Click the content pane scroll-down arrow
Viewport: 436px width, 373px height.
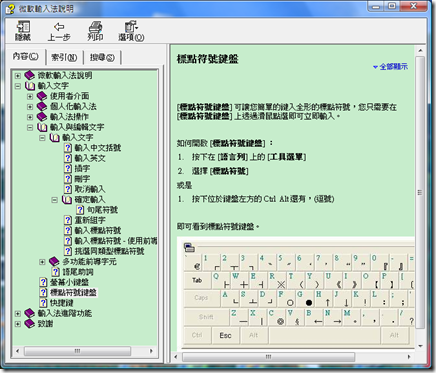[x=420, y=346]
